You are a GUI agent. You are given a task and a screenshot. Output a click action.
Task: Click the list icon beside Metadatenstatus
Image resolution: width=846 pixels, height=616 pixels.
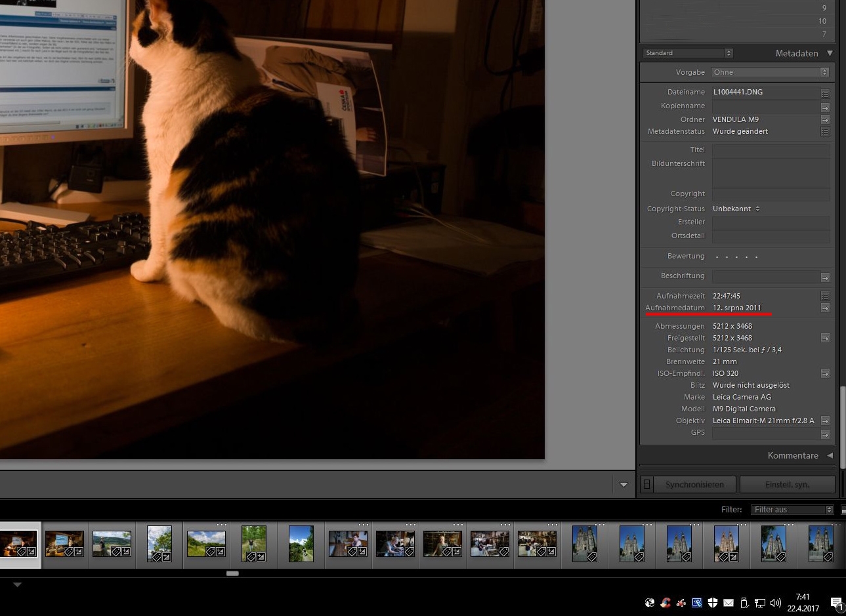click(x=825, y=131)
